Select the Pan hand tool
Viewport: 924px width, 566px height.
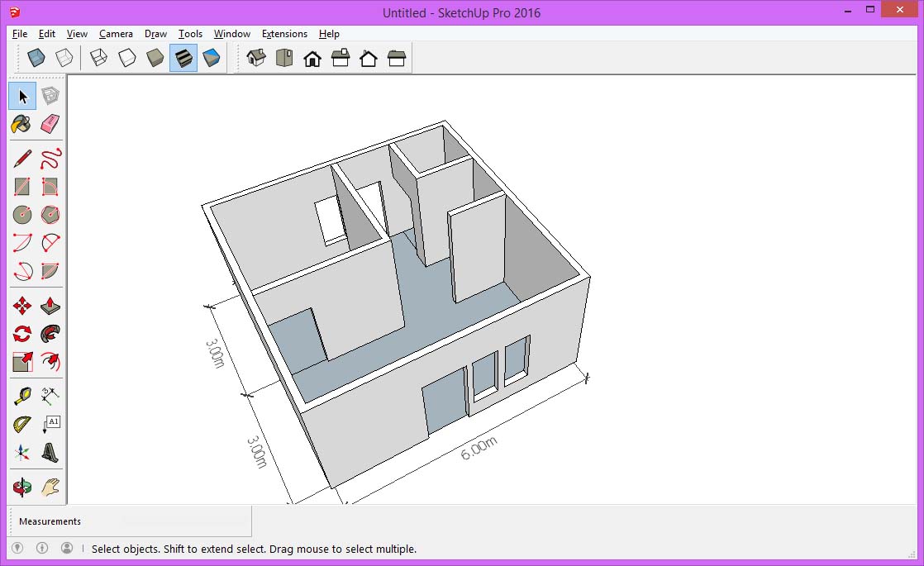(x=50, y=487)
